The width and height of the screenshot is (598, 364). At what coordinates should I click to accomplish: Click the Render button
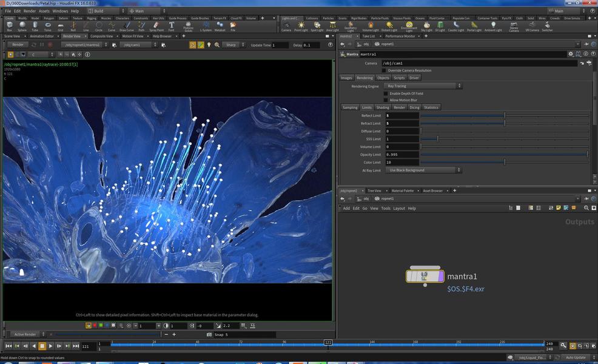point(18,45)
